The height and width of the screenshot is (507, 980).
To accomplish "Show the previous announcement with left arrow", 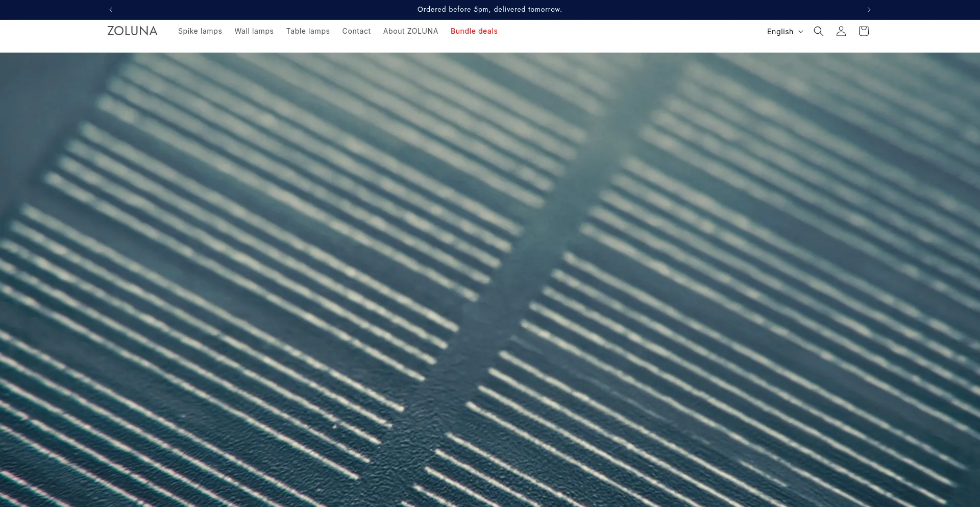I will pyautogui.click(x=111, y=10).
